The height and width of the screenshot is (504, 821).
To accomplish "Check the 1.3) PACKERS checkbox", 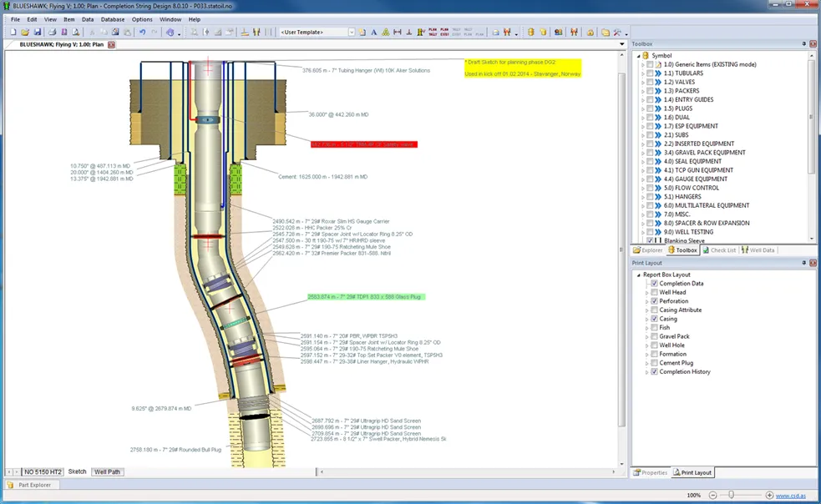I will coord(650,91).
